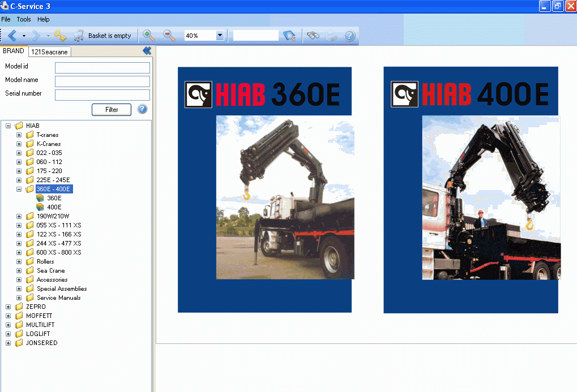Expand the 060 - 112 folder
Image resolution: width=577 pixels, height=392 pixels.
pyautogui.click(x=19, y=162)
